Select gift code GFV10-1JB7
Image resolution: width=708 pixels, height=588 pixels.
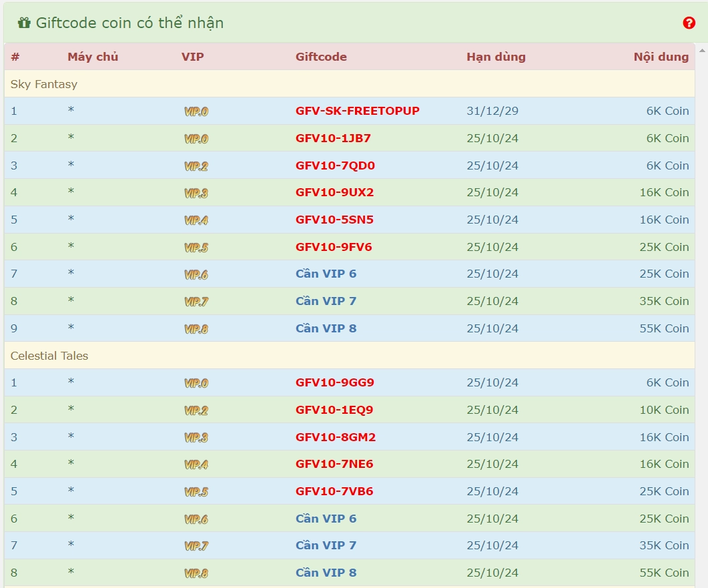point(333,138)
